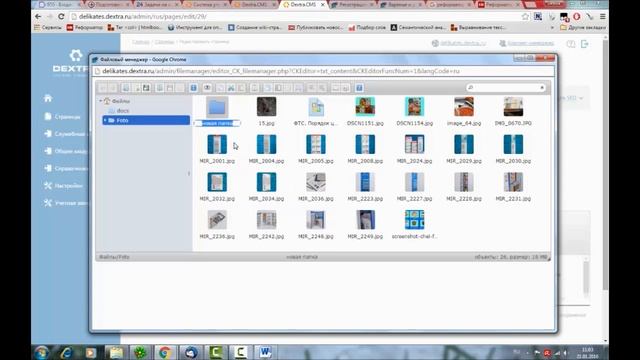The height and width of the screenshot is (360, 640).
Task: Cut selection with the scissors icon
Action: pos(231,88)
